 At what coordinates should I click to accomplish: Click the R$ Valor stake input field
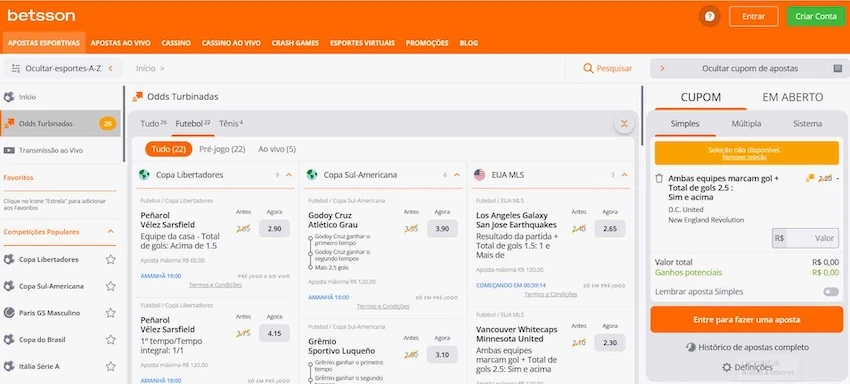coord(805,238)
